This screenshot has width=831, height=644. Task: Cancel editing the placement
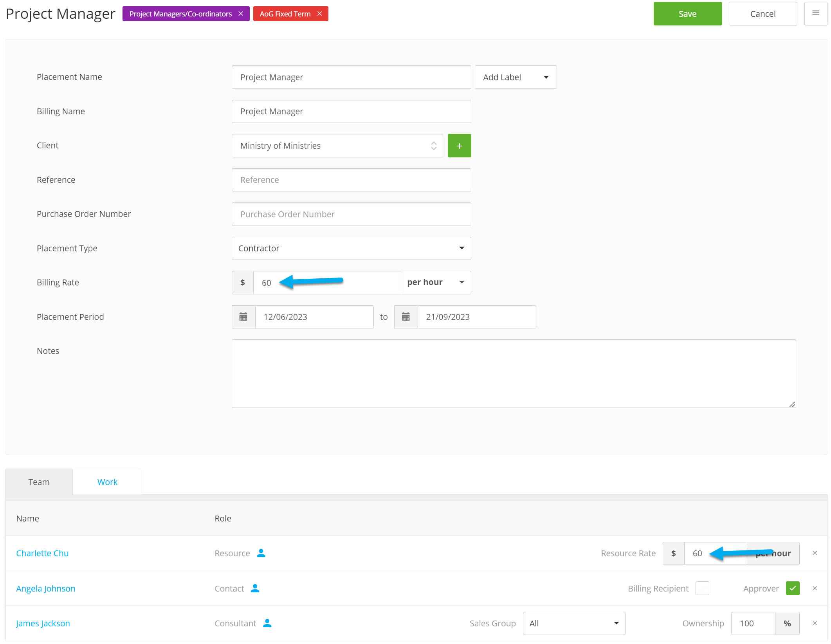coord(763,14)
